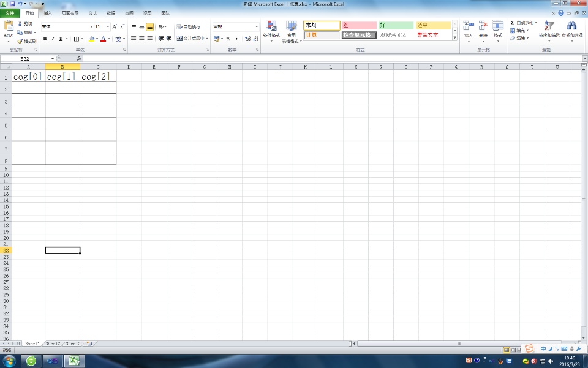
Task: Toggle bottom vertical alignment (highlighted)
Action: click(149, 26)
